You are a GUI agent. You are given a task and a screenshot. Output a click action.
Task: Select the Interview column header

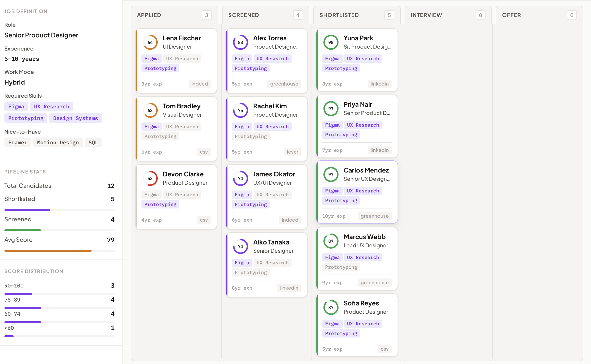426,15
